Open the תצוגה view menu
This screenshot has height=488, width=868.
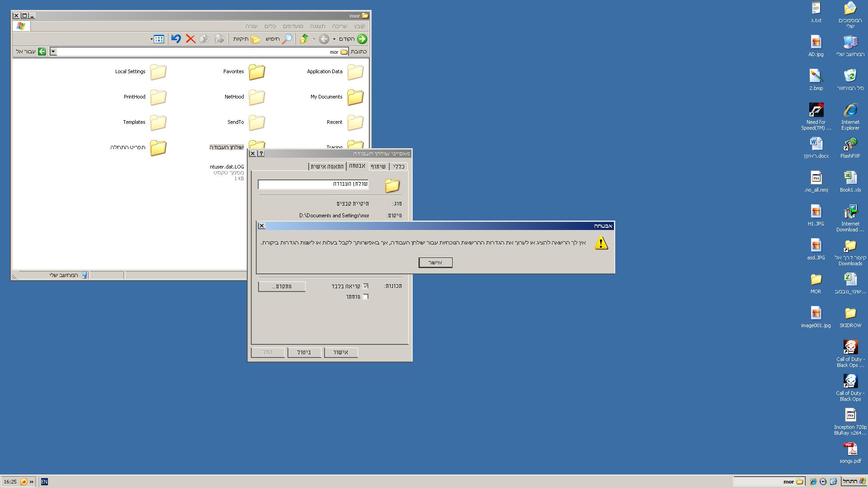(318, 26)
